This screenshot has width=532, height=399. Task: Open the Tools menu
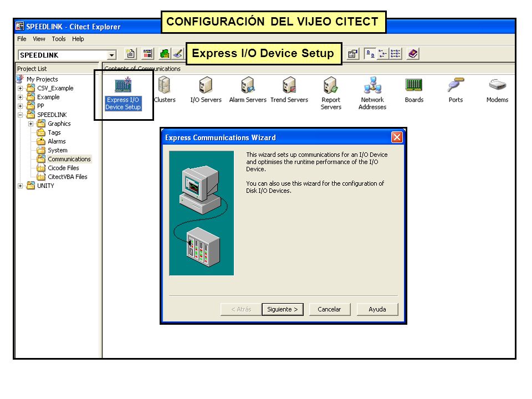(x=59, y=39)
